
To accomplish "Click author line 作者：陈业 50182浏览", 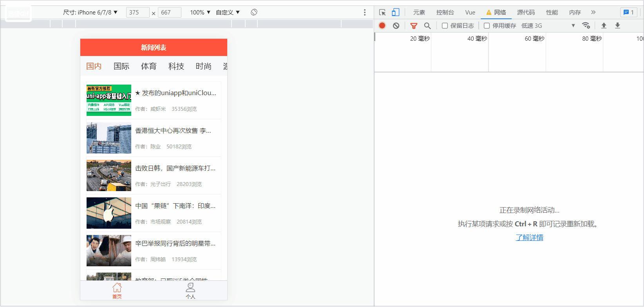I will (x=163, y=146).
